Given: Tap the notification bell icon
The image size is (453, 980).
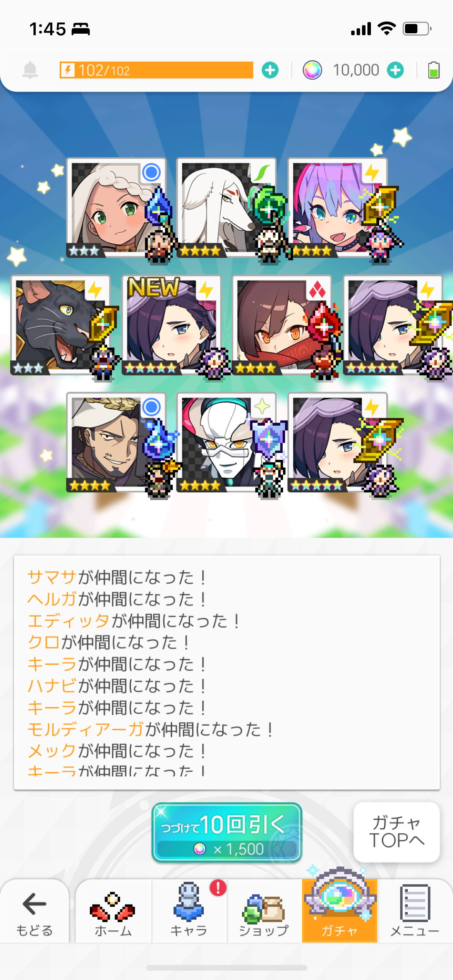Looking at the screenshot, I should [x=30, y=70].
